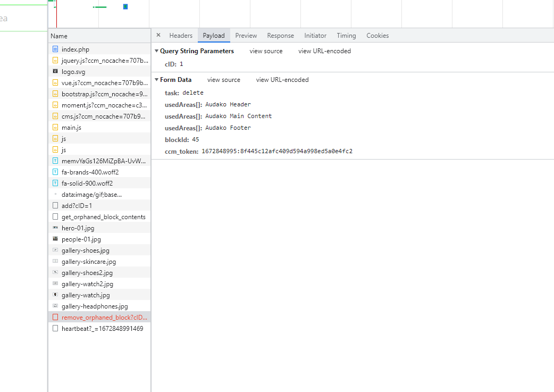Open the Response tab

[280, 35]
